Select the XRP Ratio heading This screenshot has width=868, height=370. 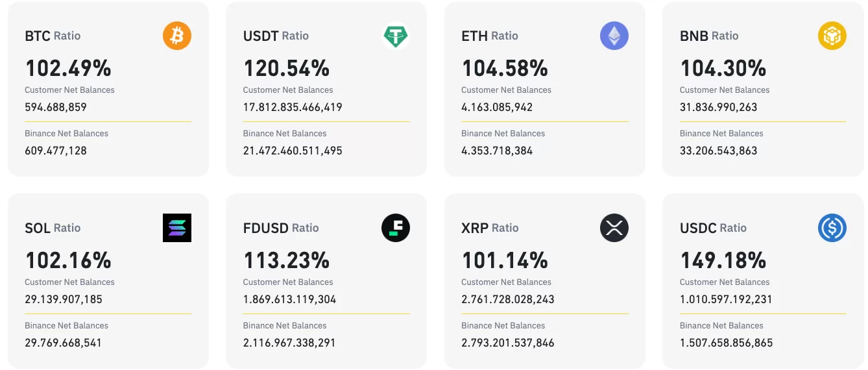(x=490, y=228)
